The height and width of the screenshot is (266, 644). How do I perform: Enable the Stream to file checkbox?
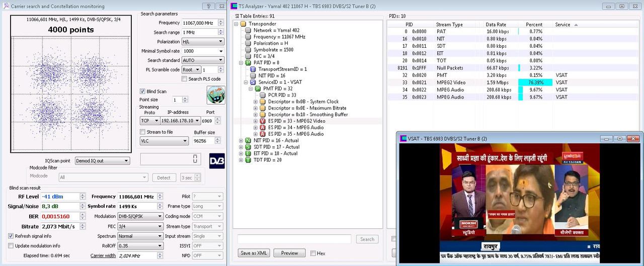[x=142, y=132]
